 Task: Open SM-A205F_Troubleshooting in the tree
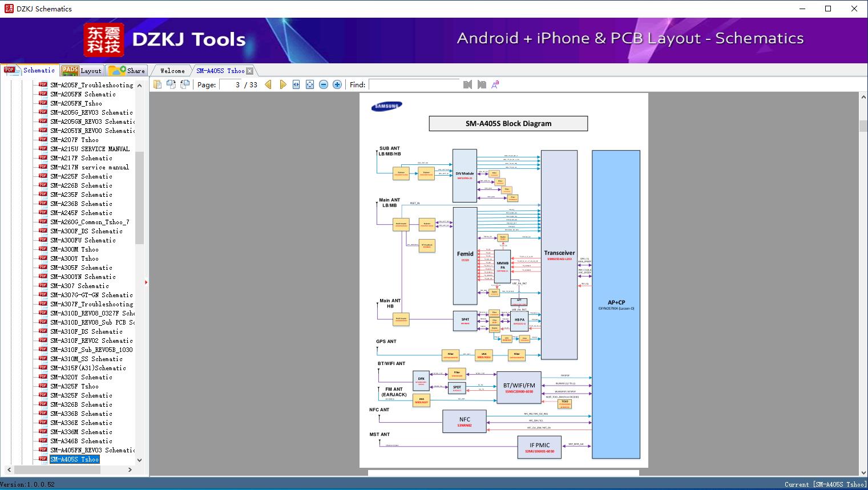tap(91, 85)
